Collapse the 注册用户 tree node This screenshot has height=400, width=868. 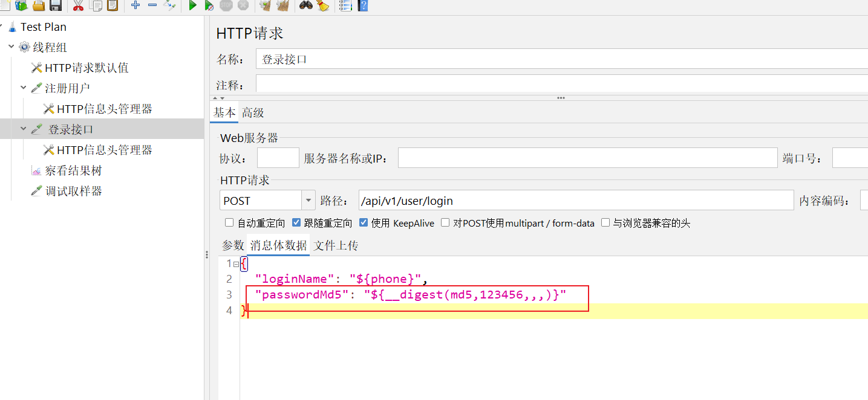[24, 88]
